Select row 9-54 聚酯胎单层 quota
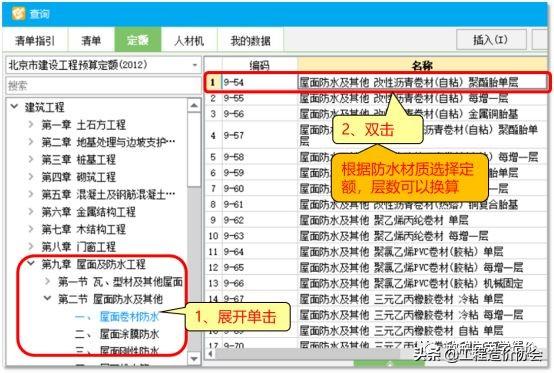Screen dimensions: 554x373 (377, 82)
